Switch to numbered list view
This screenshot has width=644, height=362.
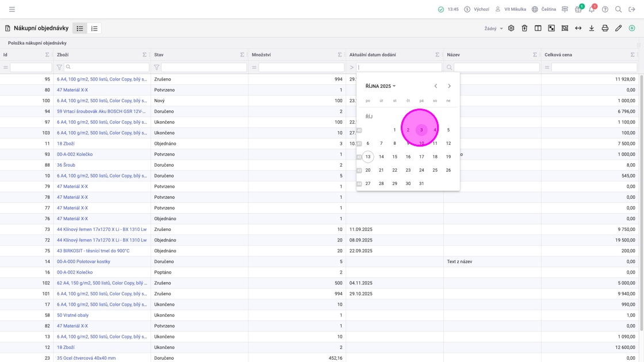(94, 28)
